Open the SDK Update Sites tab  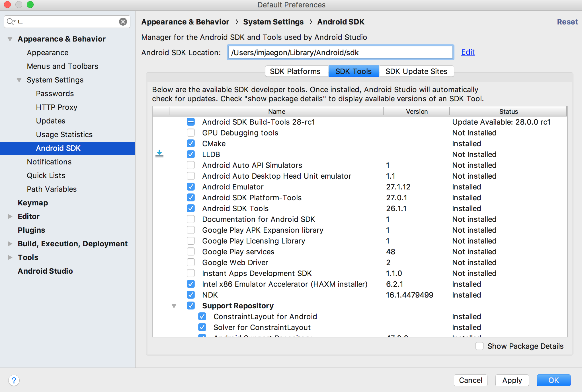point(416,71)
